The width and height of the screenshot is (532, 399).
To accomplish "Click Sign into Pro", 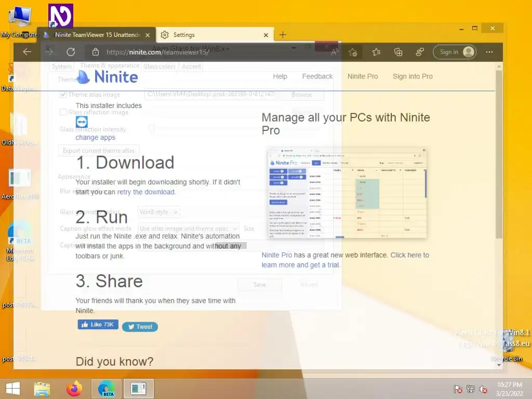I will pyautogui.click(x=413, y=76).
